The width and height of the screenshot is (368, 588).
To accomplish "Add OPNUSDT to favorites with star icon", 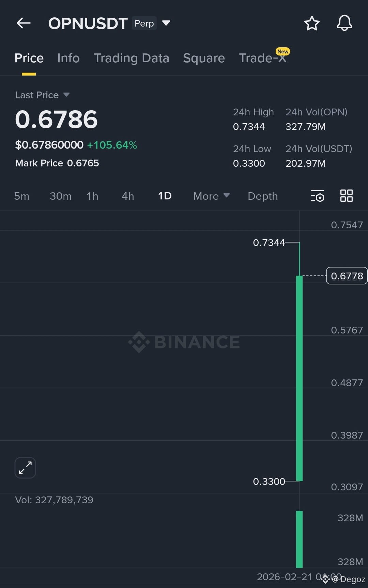I will tap(312, 23).
